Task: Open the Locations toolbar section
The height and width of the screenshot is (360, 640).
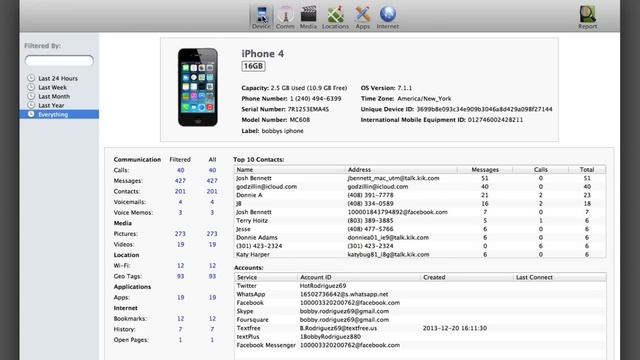Action: (335, 18)
